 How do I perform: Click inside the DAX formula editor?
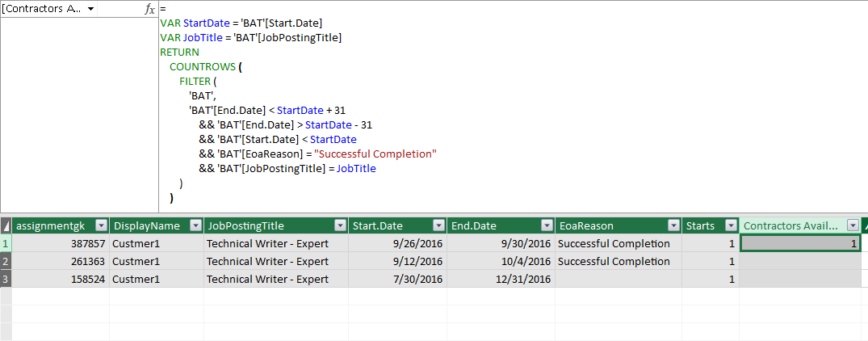point(514,107)
